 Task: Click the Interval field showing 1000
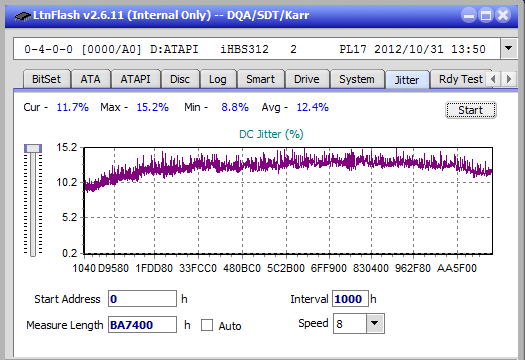[350, 299]
